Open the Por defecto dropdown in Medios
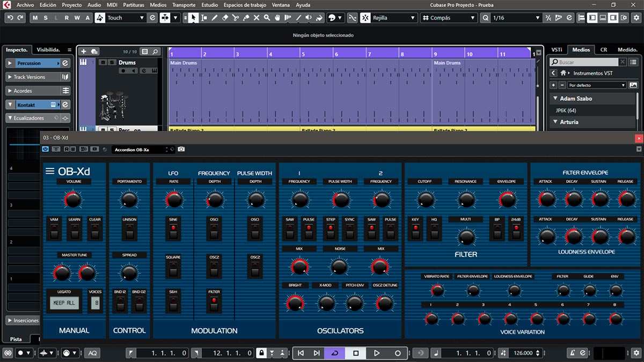The height and width of the screenshot is (362, 644). pyautogui.click(x=597, y=85)
